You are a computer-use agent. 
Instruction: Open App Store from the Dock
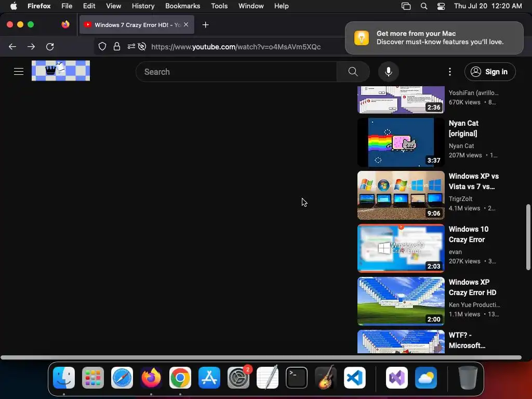[x=209, y=378]
